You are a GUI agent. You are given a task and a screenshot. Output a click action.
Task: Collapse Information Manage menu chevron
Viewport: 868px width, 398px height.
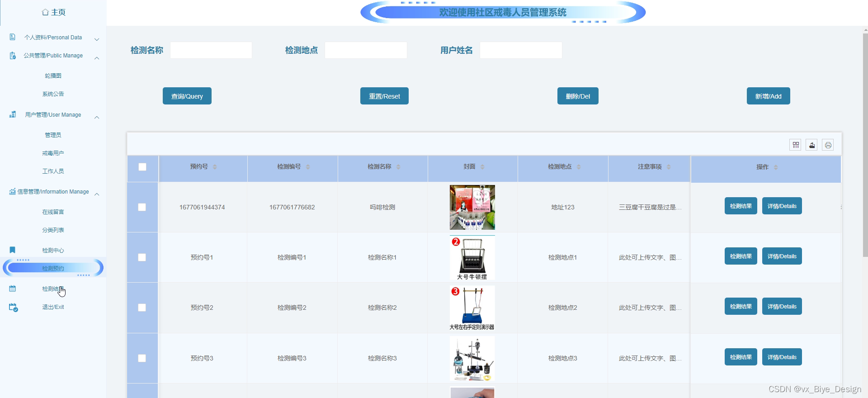click(x=97, y=194)
